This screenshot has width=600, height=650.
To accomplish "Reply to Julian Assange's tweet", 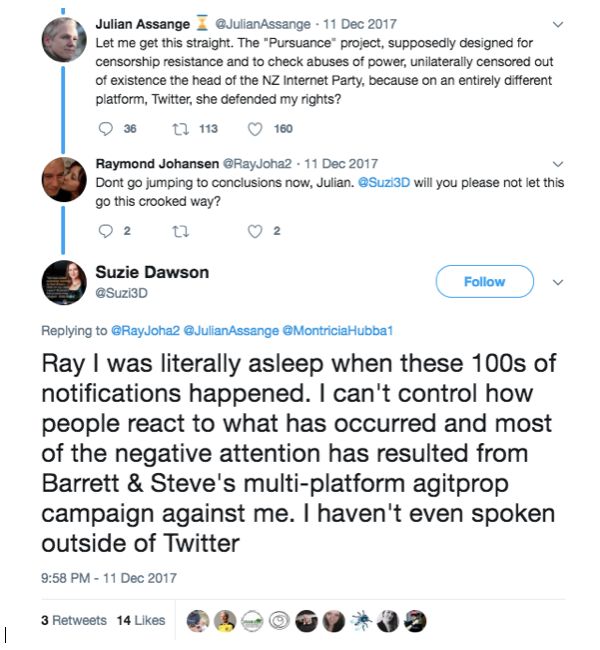I will click(109, 128).
